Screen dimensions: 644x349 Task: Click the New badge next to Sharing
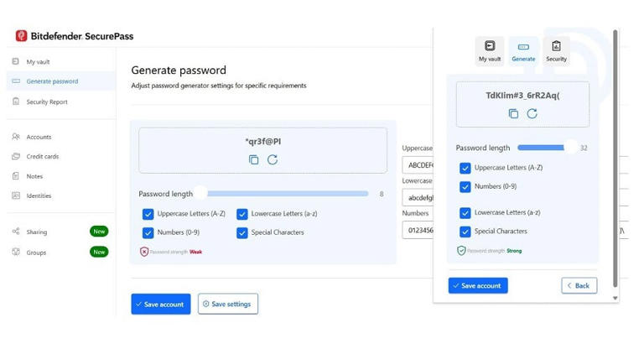point(99,232)
